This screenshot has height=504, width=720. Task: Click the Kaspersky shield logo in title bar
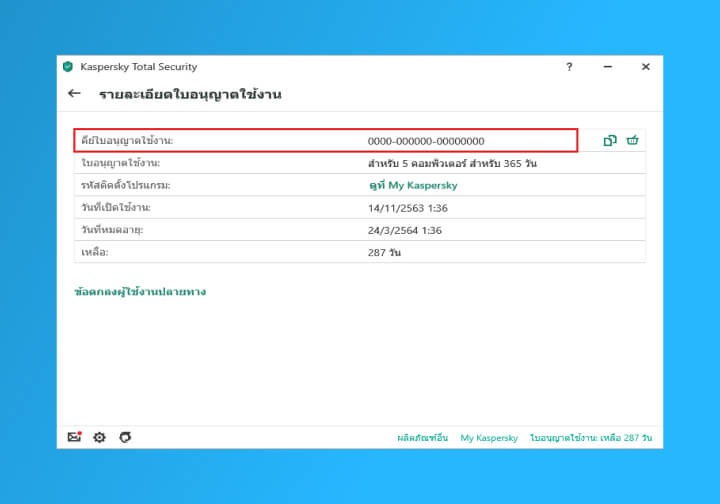coord(68,67)
